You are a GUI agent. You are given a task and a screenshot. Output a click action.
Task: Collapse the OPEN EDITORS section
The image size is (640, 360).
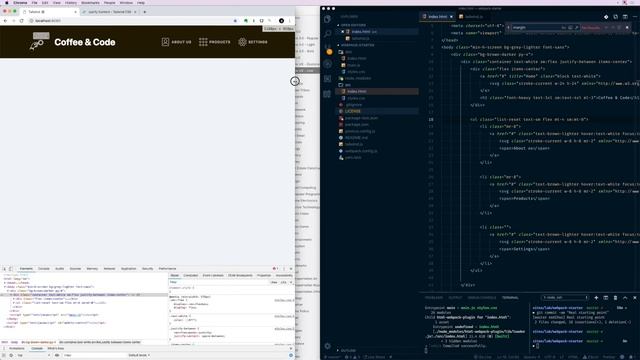click(352, 25)
